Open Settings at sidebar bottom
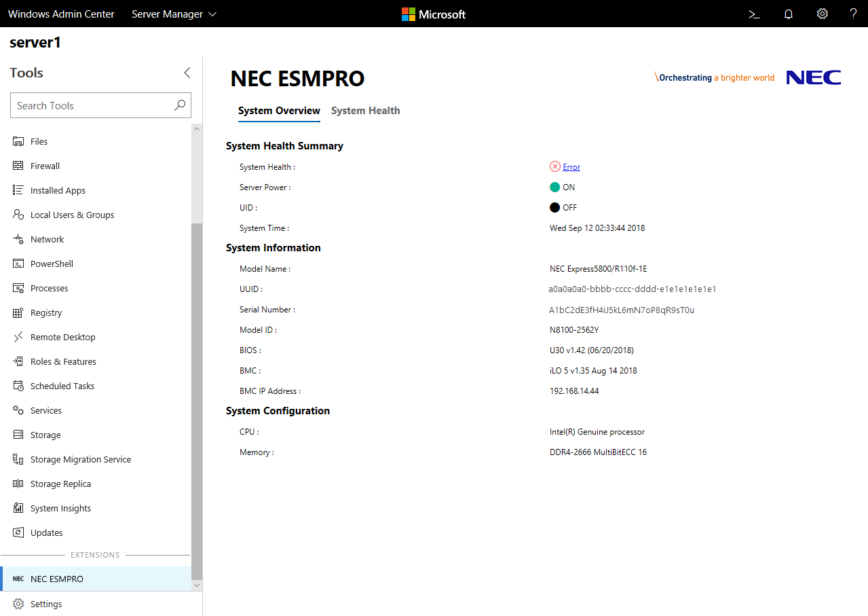 pos(101,604)
